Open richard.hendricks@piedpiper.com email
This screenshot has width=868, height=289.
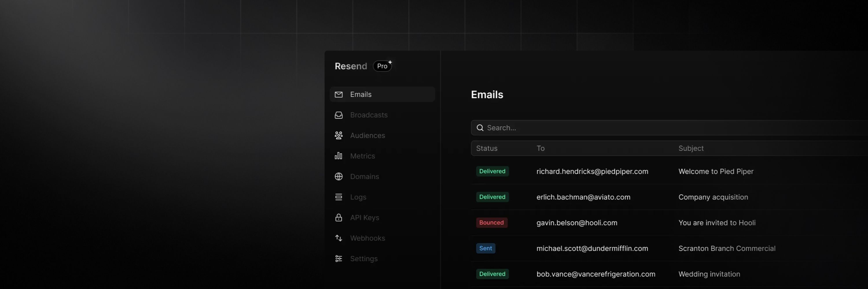[592, 172]
